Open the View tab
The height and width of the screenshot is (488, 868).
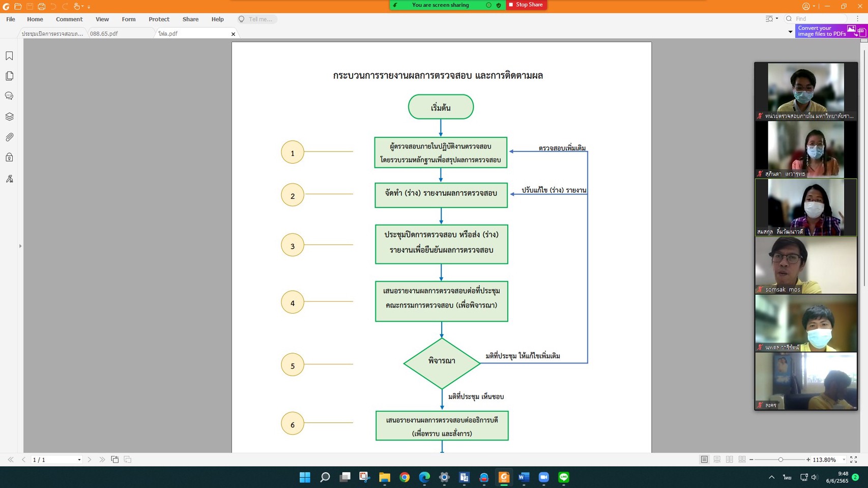tap(102, 19)
